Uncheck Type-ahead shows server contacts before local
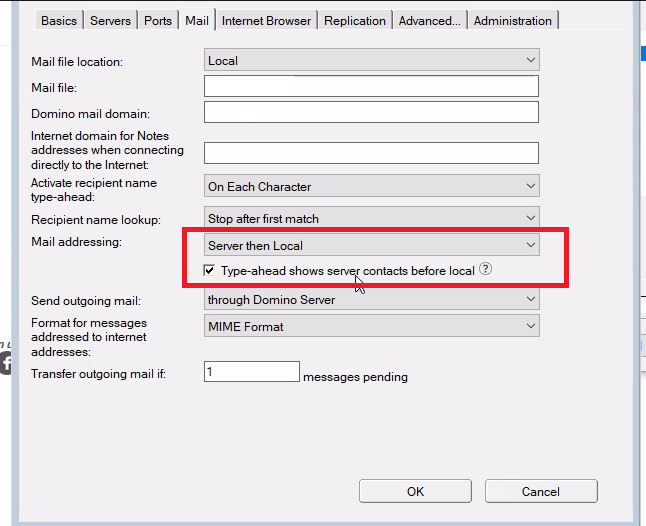This screenshot has height=526, width=646. pos(209,270)
